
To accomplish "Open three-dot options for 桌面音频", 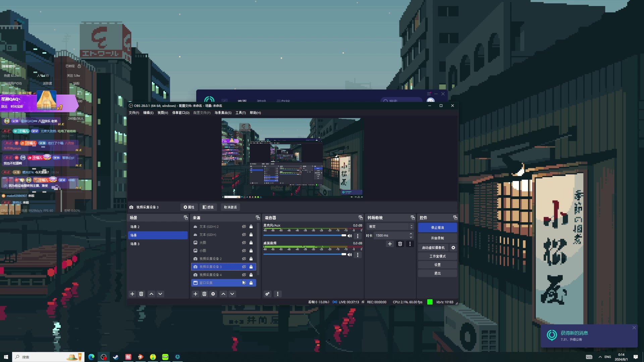I will coord(358,255).
